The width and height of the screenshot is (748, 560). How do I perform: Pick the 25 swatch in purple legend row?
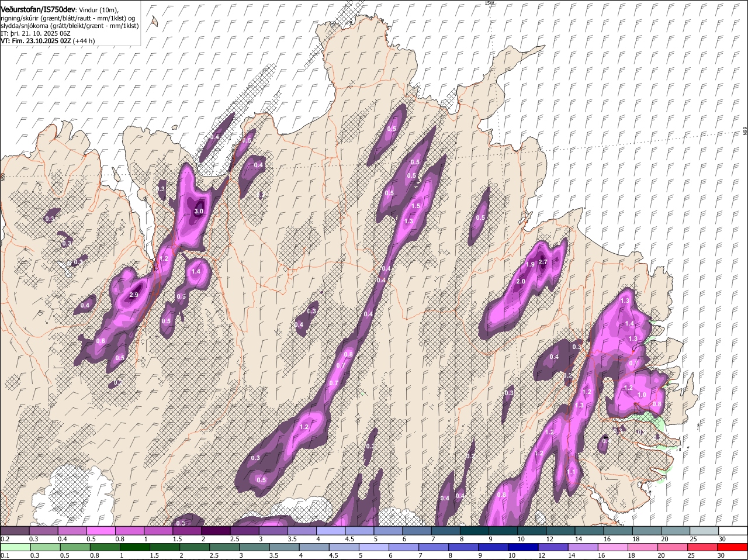pos(704,530)
